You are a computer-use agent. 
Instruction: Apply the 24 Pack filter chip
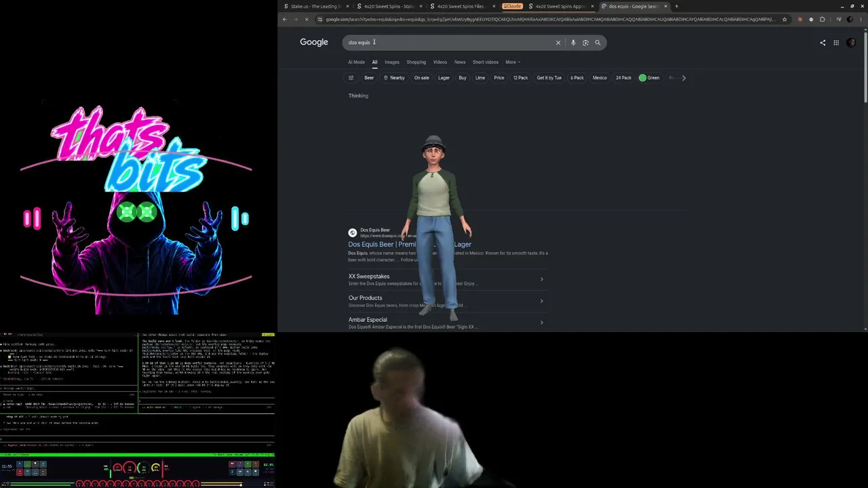coord(624,78)
